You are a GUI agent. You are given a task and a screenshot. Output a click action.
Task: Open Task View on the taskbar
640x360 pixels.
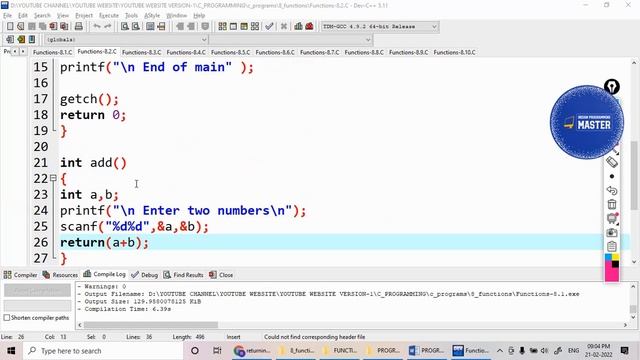[x=217, y=351]
